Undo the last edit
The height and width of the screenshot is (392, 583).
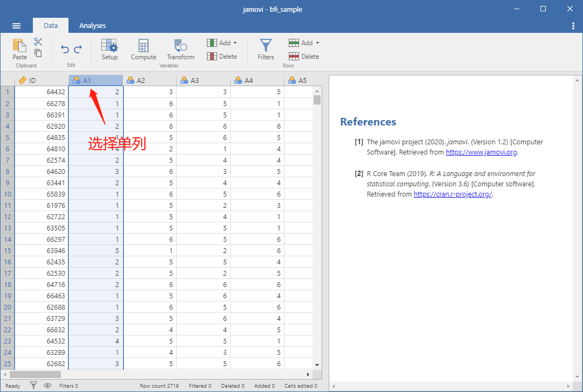click(65, 50)
